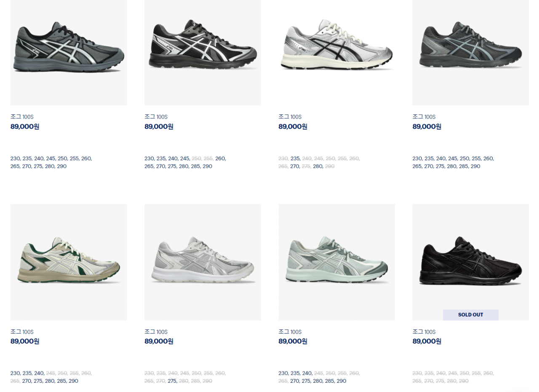
Task: View the silver shoe with white sole
Action: pyautogui.click(x=203, y=262)
